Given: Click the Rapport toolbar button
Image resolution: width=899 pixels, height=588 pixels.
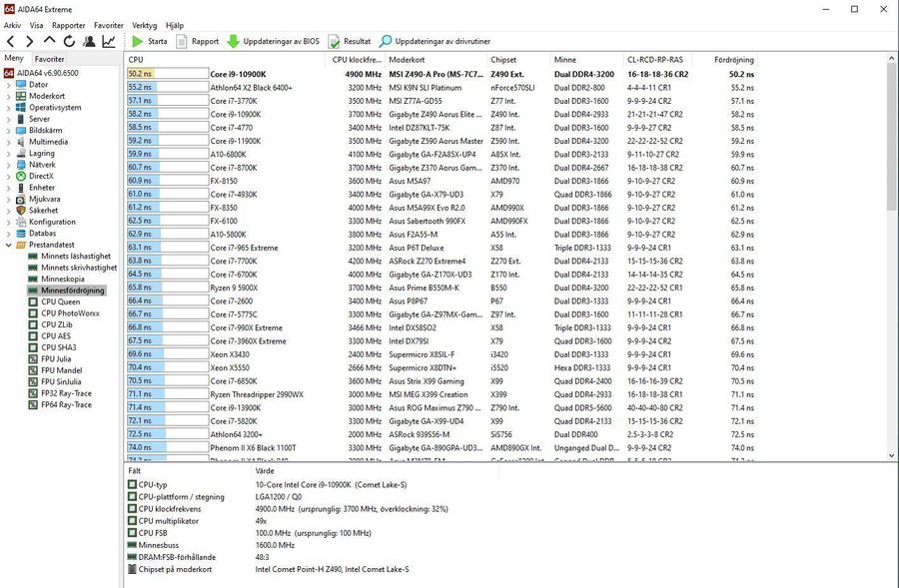Looking at the screenshot, I should [x=197, y=41].
